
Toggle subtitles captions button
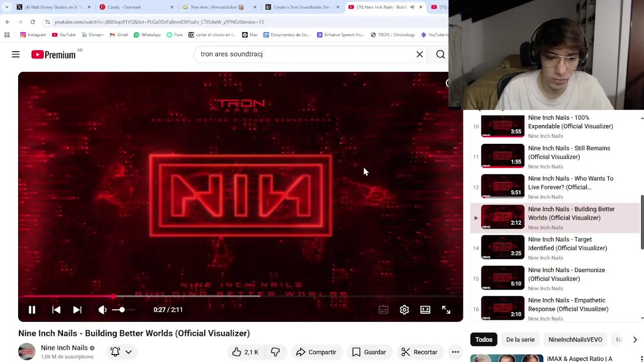click(x=383, y=310)
